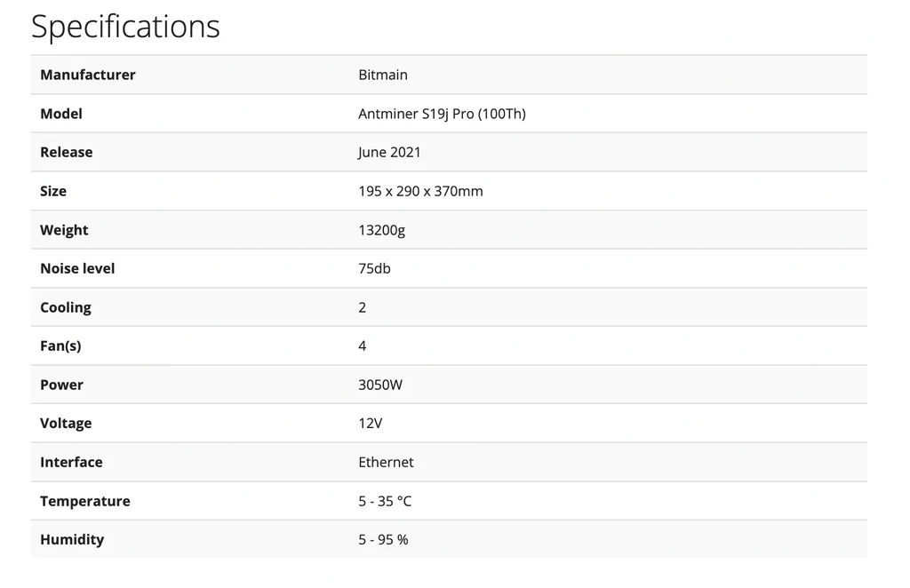910x588 pixels.
Task: Click the 5 - 95 % humidity value
Action: [383, 539]
